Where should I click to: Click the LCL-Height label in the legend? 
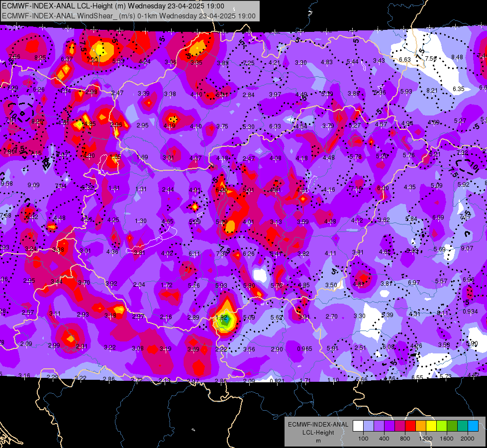(x=318, y=433)
